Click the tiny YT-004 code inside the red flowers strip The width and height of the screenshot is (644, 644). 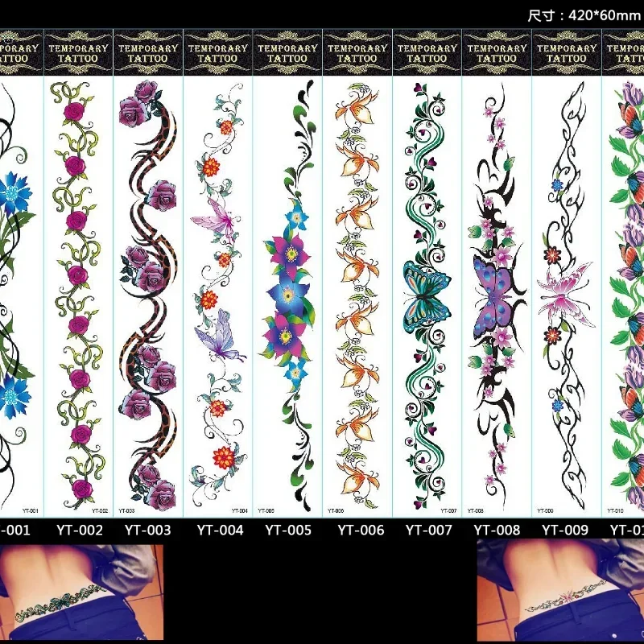[x=240, y=511]
